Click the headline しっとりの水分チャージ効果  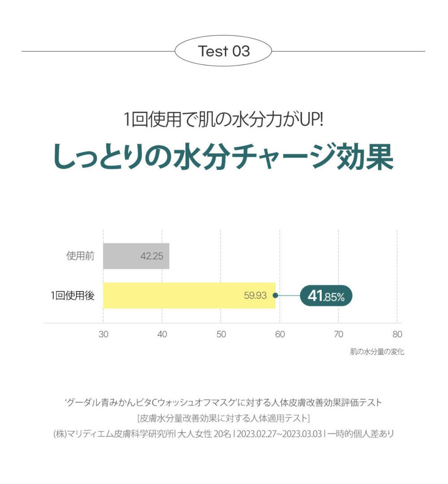224,156
